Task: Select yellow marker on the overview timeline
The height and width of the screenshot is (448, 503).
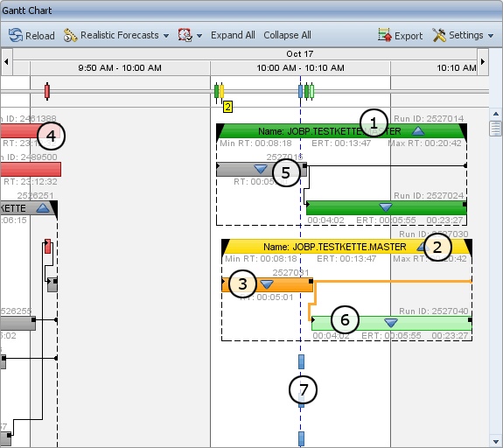Action: [221, 93]
